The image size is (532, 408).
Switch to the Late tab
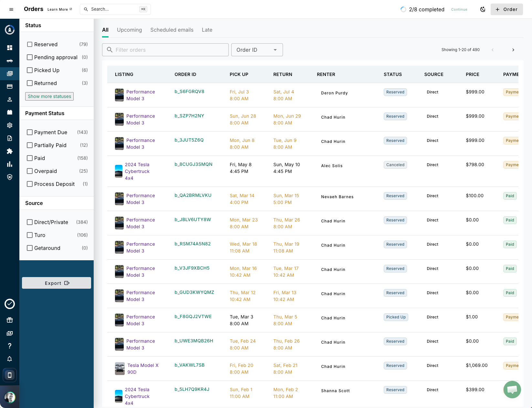pyautogui.click(x=207, y=30)
